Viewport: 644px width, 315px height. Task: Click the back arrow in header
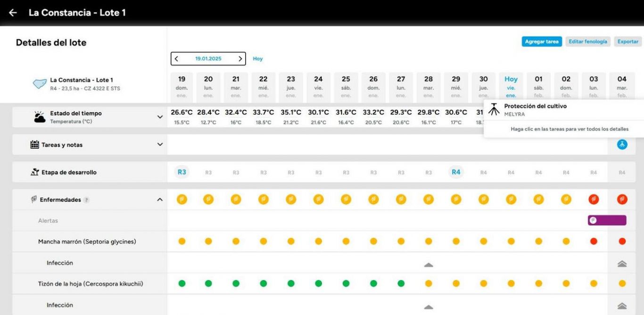[13, 13]
